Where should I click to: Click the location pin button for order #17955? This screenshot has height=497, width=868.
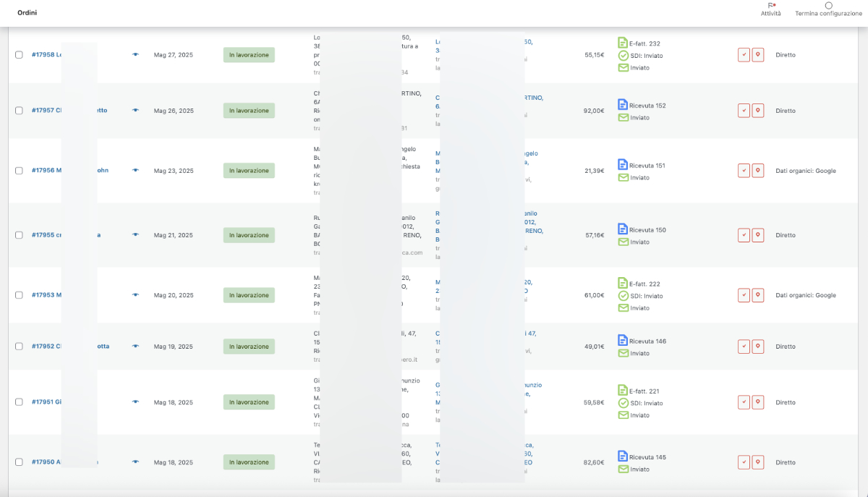(x=758, y=235)
